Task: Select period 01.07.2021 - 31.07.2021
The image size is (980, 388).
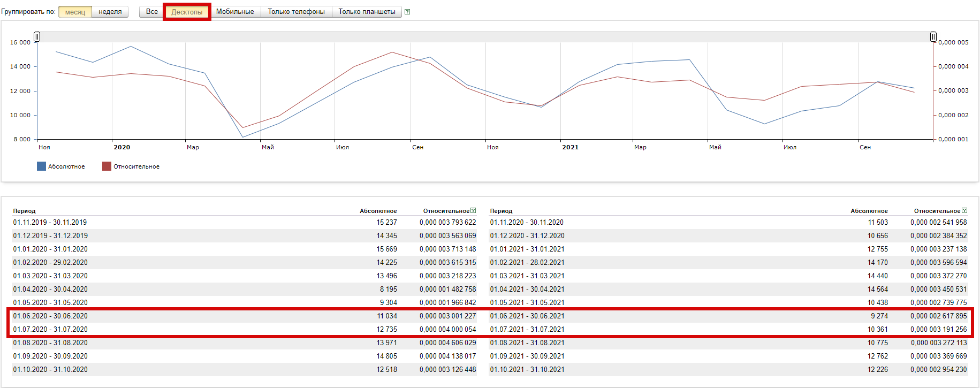Action: tap(527, 329)
